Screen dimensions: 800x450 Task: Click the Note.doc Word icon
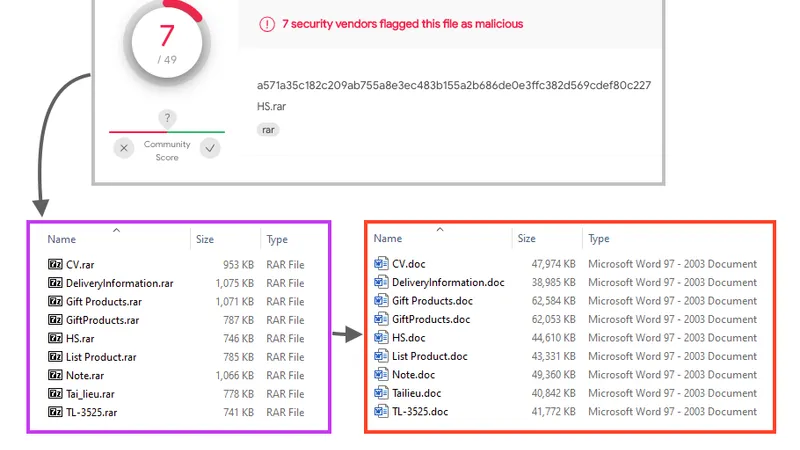pyautogui.click(x=381, y=374)
